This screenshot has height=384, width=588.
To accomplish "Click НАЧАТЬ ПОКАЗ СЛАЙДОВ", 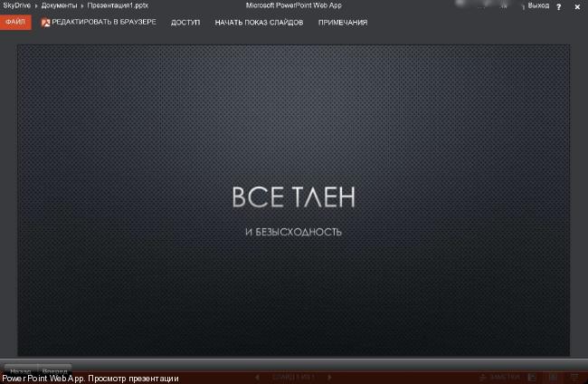I will [259, 23].
